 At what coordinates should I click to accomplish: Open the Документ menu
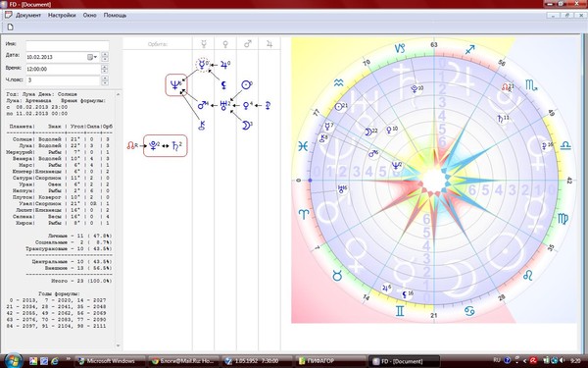point(28,16)
